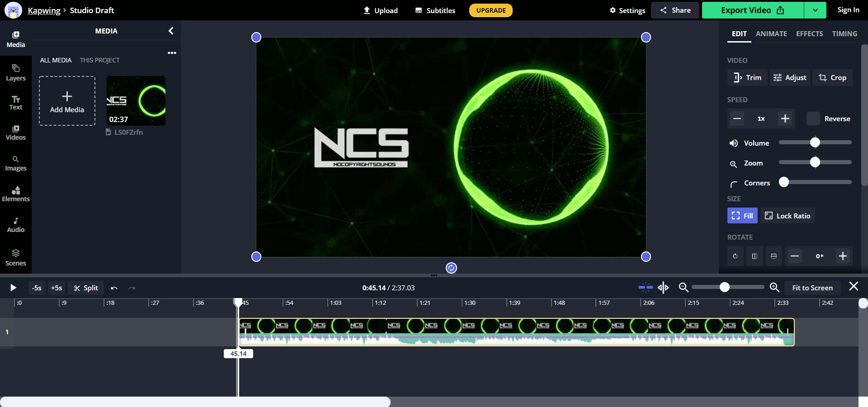868x407 pixels.
Task: Switch to ALL MEDIA tab
Action: [x=56, y=60]
